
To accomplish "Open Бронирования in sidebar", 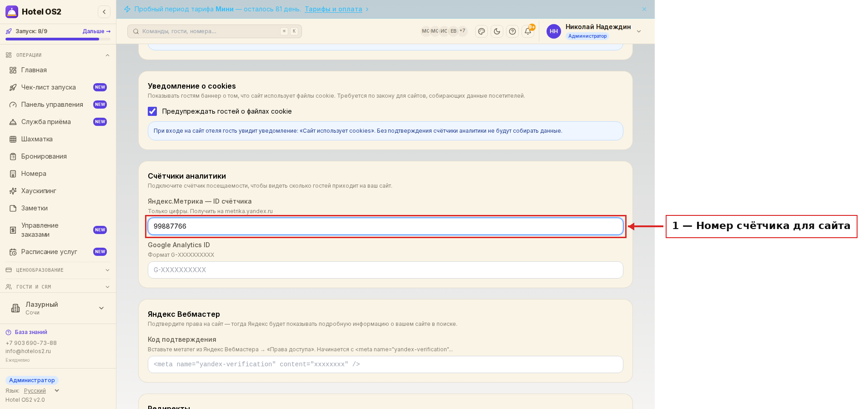I will 58,156.
